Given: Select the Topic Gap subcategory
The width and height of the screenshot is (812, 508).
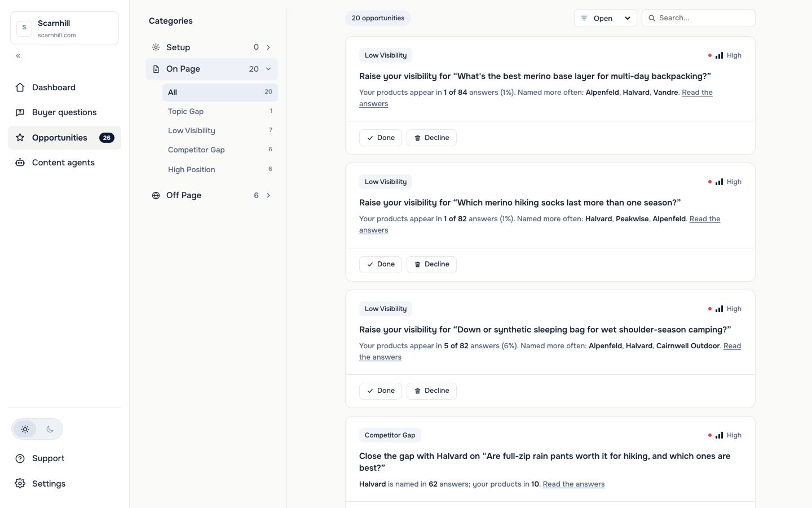Looking at the screenshot, I should [220, 112].
